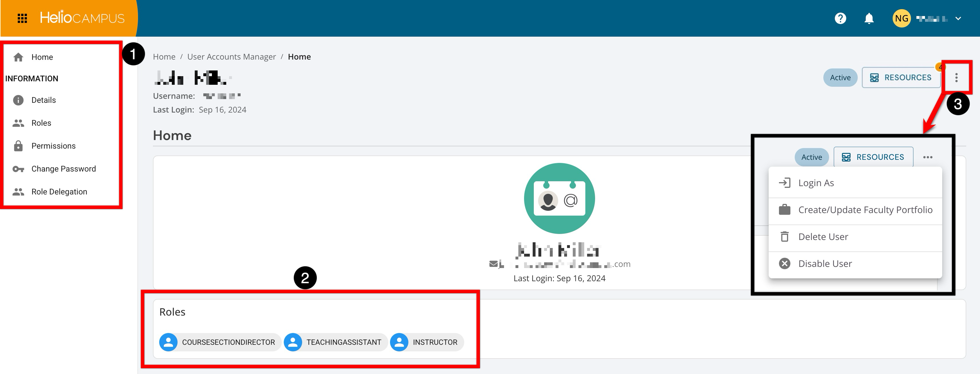Click the briefcase icon for Faculty Portfolio
Screen dimensions: 980x374
(x=784, y=210)
